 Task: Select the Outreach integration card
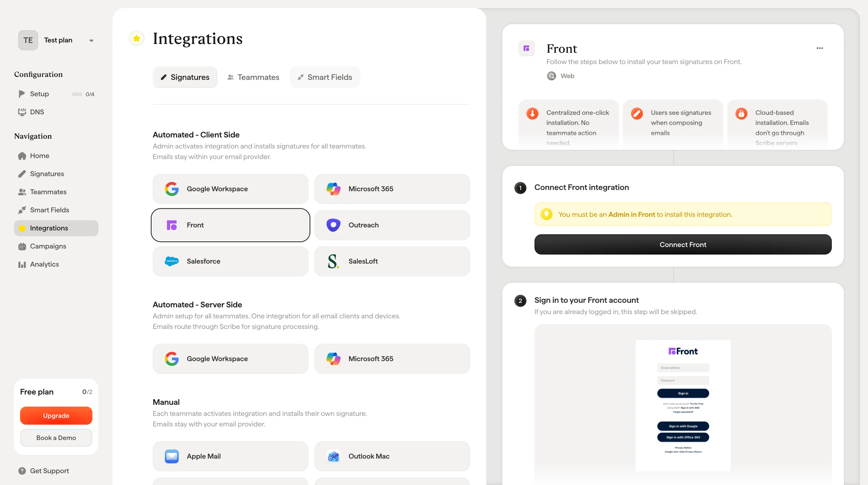pyautogui.click(x=392, y=225)
